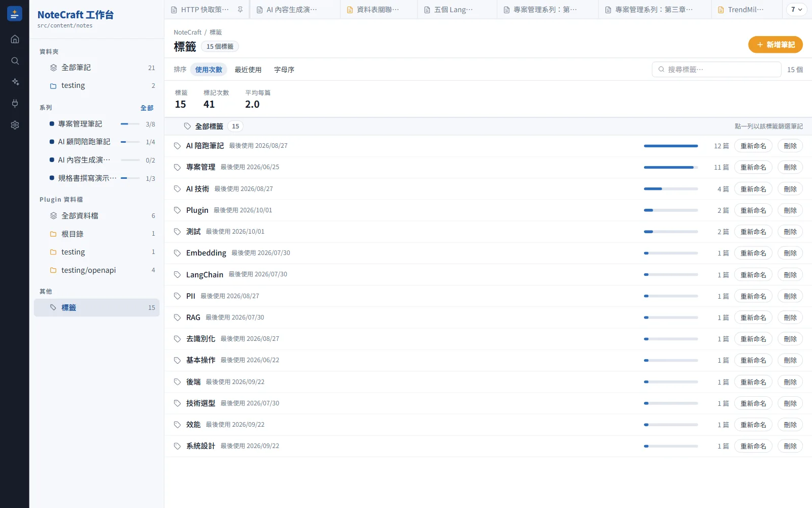Screen dimensions: 812x508
Task: Click the NoteCraft app logo icon
Action: (x=15, y=14)
